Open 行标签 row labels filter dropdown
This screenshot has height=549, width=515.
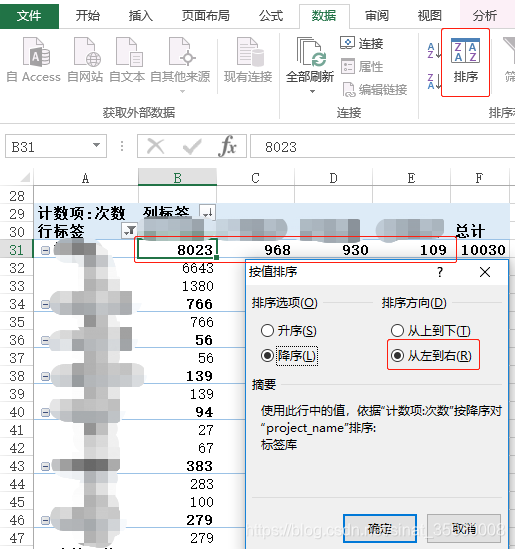coord(130,230)
